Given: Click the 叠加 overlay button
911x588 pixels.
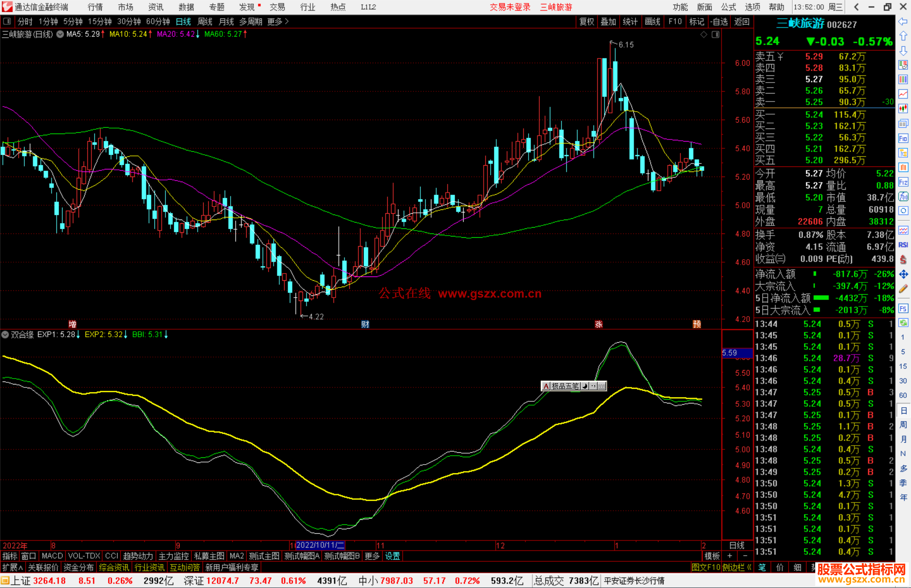Looking at the screenshot, I should (608, 21).
